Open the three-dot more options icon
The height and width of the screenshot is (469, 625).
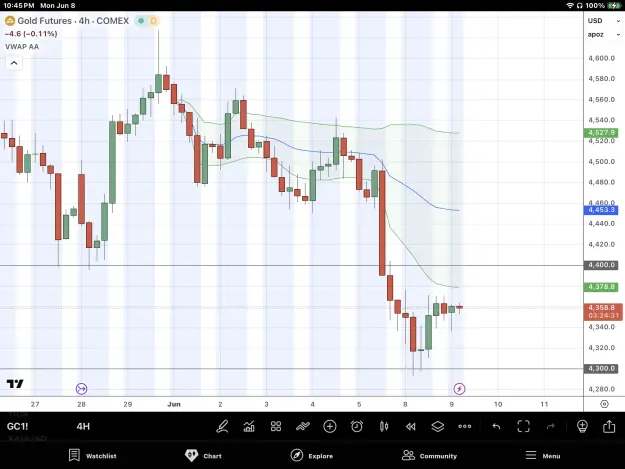[465, 426]
